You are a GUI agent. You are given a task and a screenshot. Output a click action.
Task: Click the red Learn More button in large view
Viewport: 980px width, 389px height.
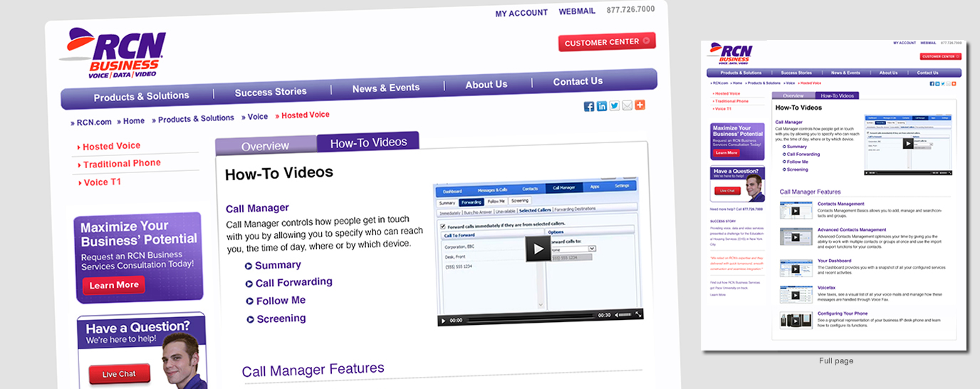(x=114, y=285)
